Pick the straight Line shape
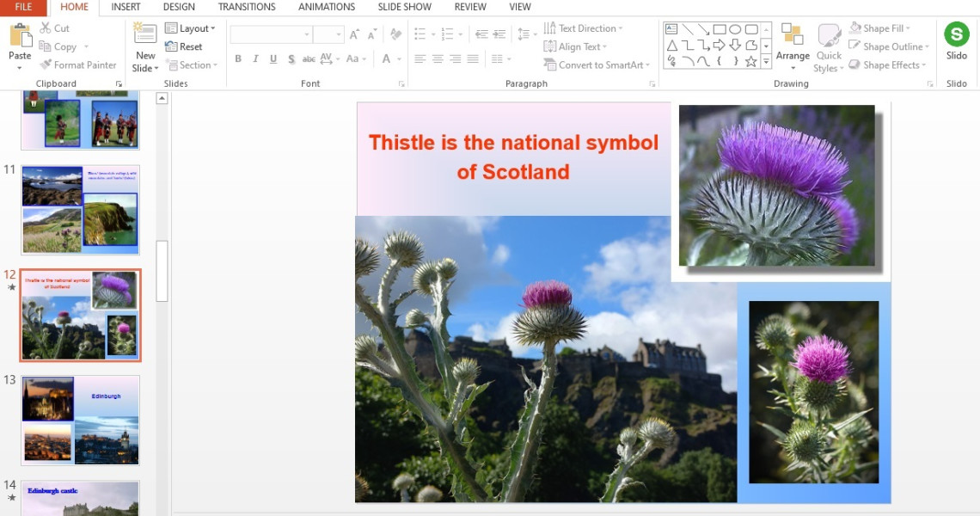Screen dimensions: 980x516 pos(688,28)
